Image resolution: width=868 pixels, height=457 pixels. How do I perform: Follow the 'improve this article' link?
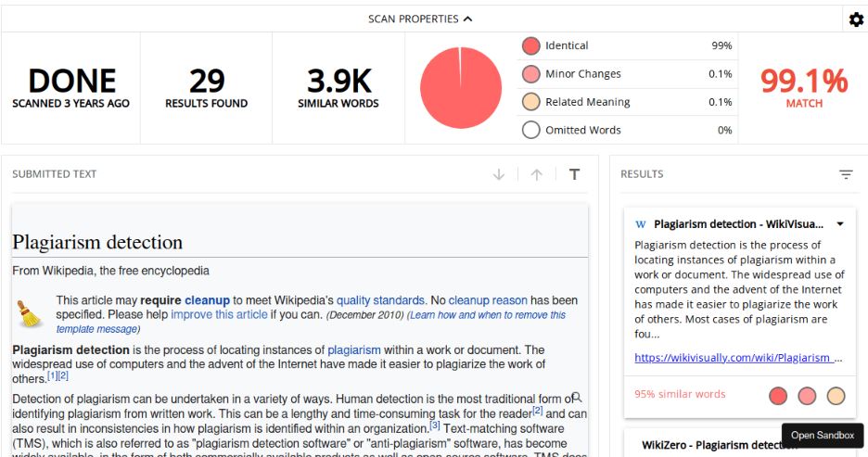pos(219,315)
